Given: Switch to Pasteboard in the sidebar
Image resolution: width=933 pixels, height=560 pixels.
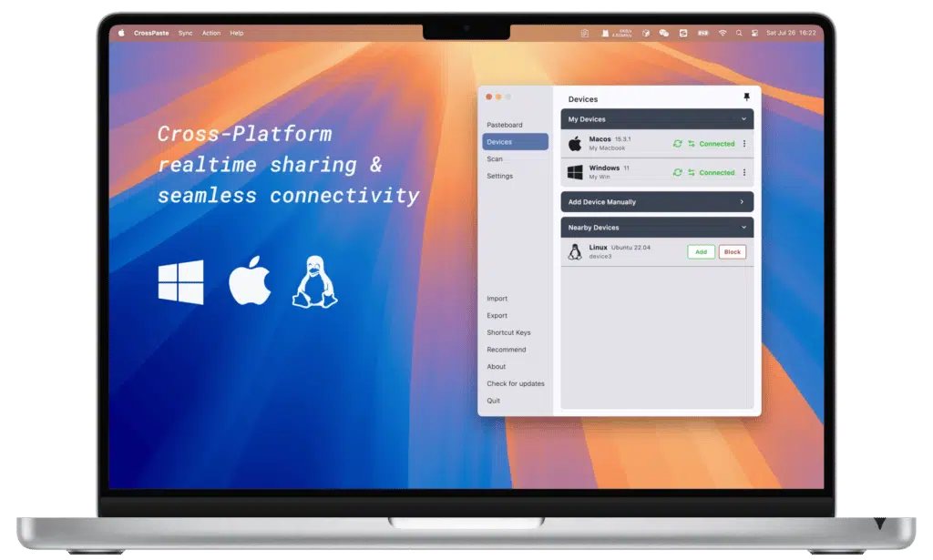Looking at the screenshot, I should pos(505,125).
